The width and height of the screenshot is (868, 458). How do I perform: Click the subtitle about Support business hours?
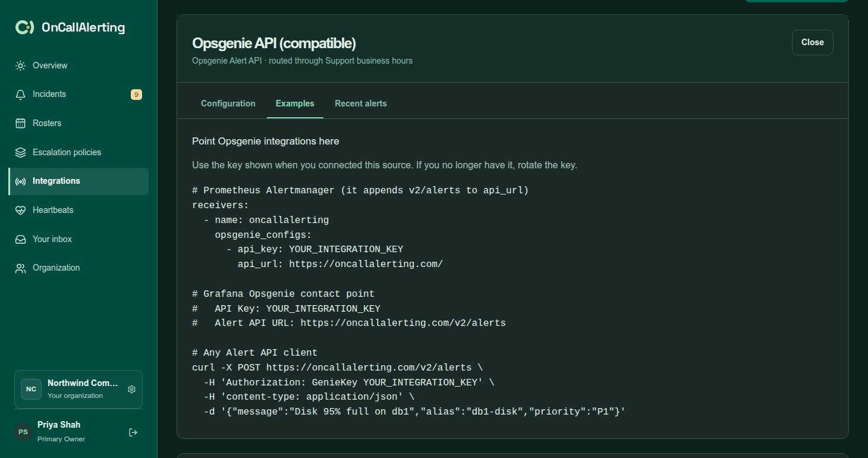pyautogui.click(x=302, y=61)
